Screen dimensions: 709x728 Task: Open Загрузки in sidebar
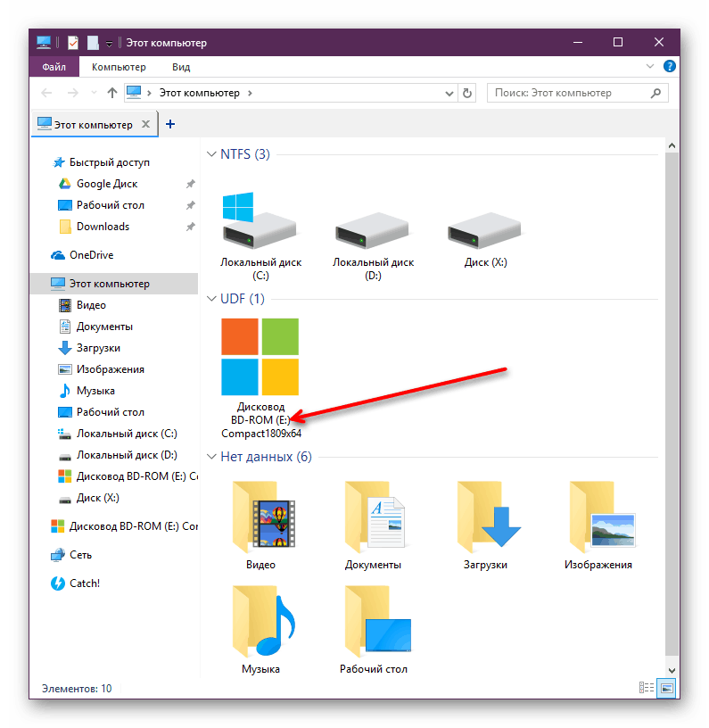click(89, 348)
